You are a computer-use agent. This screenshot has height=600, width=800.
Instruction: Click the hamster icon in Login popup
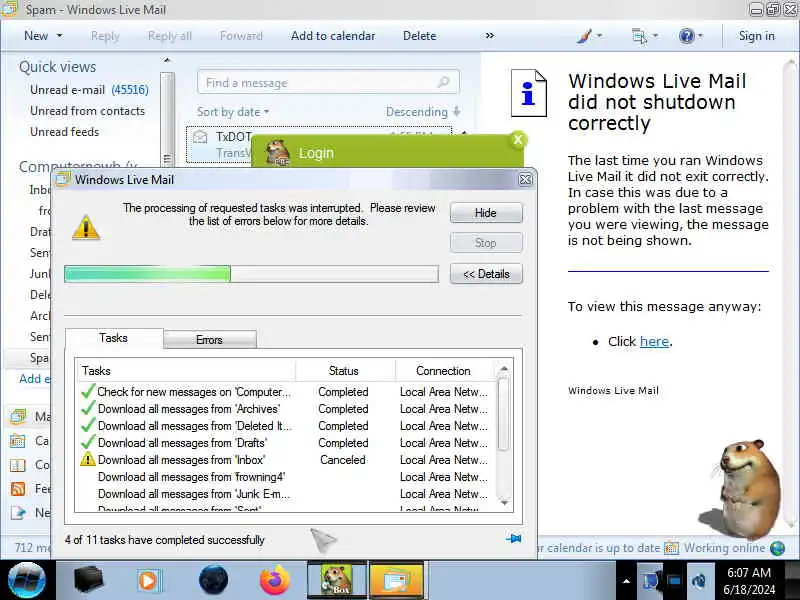(277, 153)
